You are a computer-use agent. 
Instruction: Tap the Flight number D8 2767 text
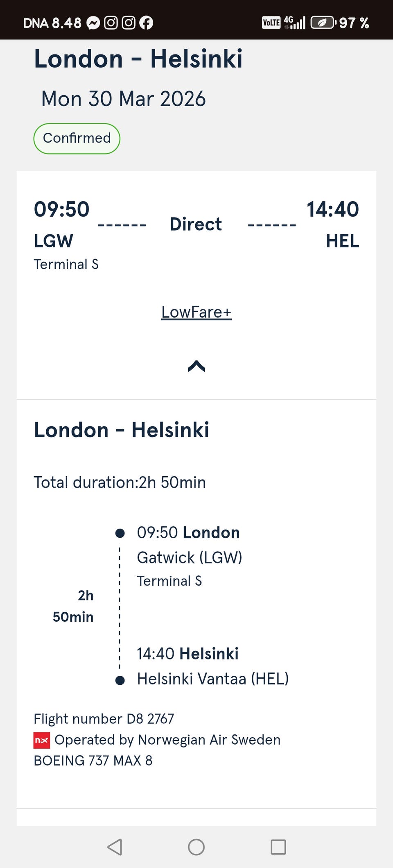click(x=104, y=719)
